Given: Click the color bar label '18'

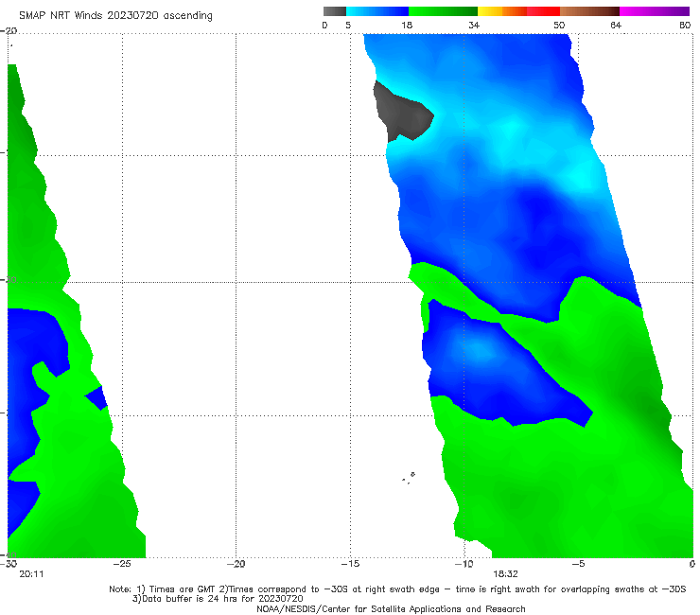Looking at the screenshot, I should pos(407,26).
